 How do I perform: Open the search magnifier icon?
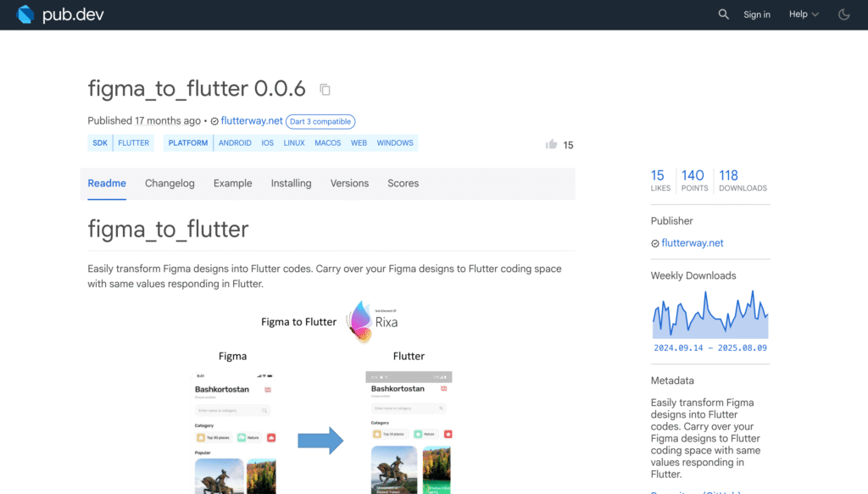tap(723, 14)
